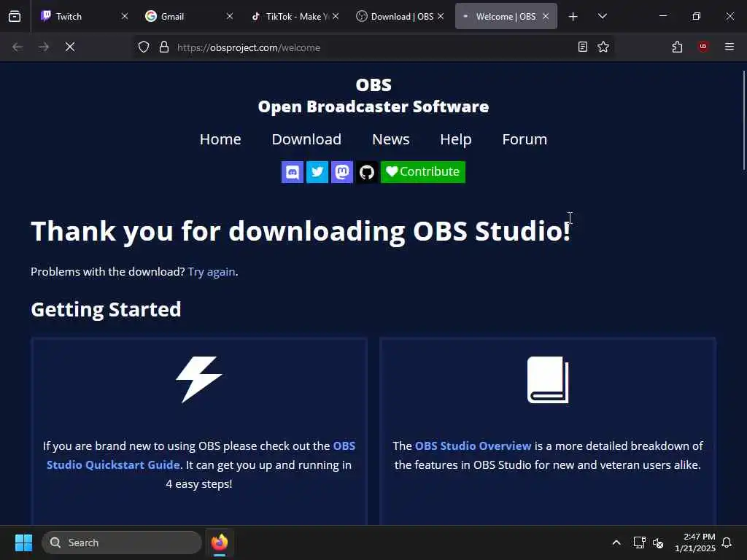Close the Twitch tab

coord(124,16)
